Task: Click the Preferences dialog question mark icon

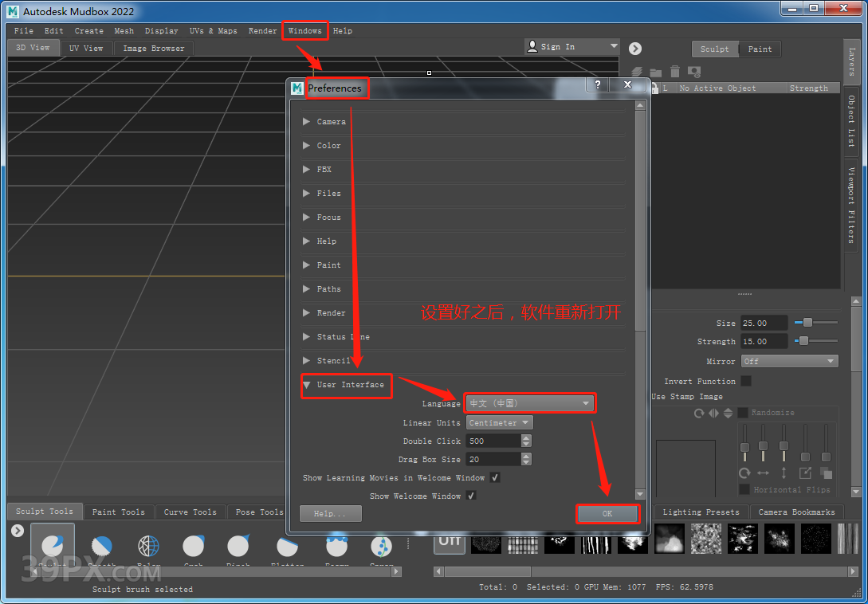Action: click(x=598, y=84)
